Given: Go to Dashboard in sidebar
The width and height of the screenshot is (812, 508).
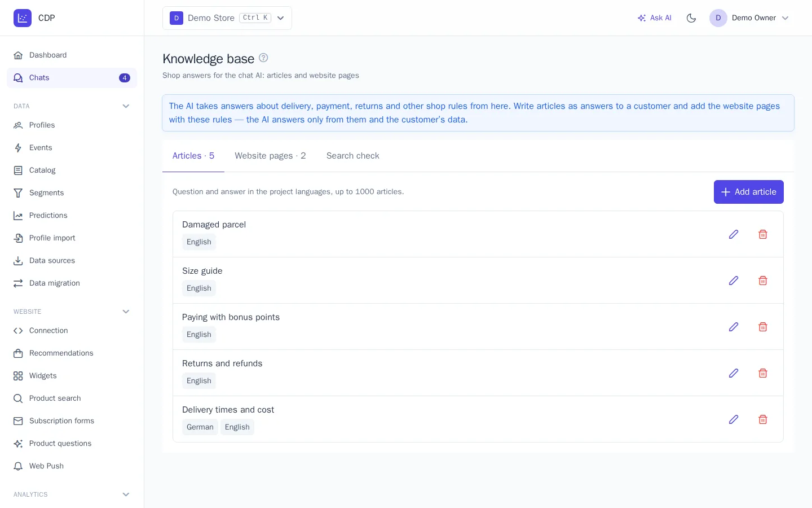Looking at the screenshot, I should pyautogui.click(x=72, y=55).
